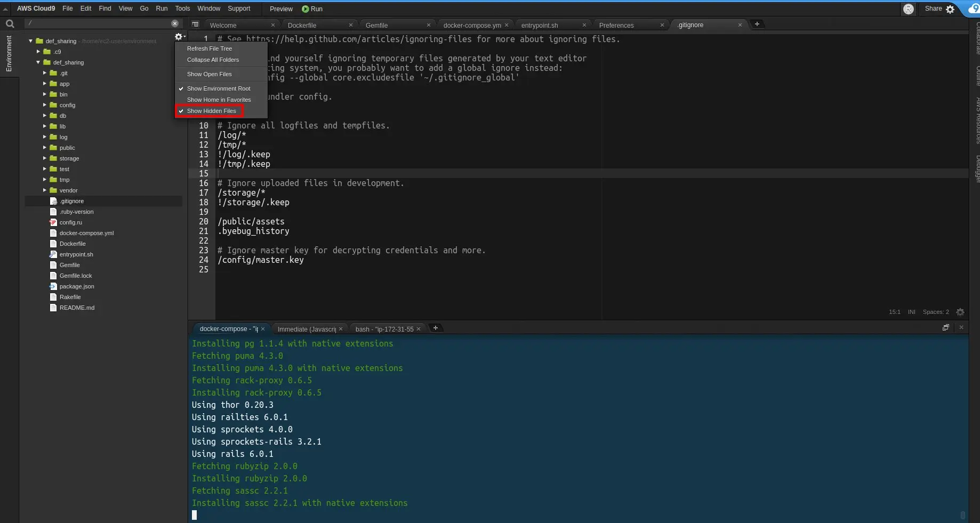Open the File menu
This screenshot has height=523, width=980.
pos(68,9)
